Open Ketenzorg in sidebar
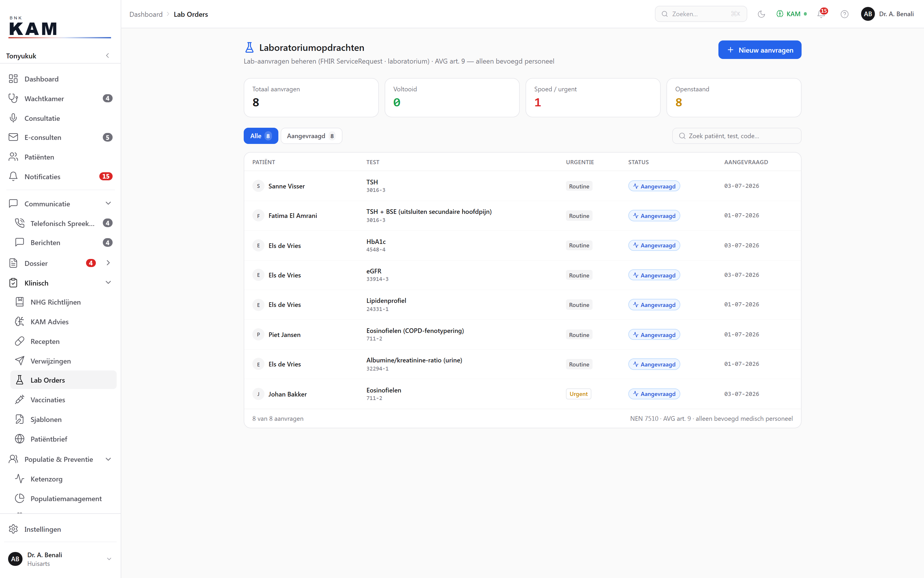This screenshot has height=578, width=924. [x=64, y=479]
